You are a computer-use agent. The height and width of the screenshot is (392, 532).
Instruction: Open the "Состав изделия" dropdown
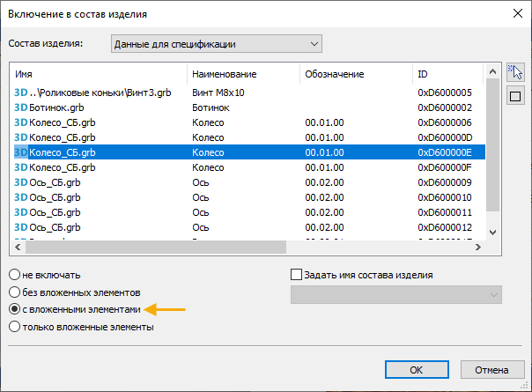click(218, 43)
